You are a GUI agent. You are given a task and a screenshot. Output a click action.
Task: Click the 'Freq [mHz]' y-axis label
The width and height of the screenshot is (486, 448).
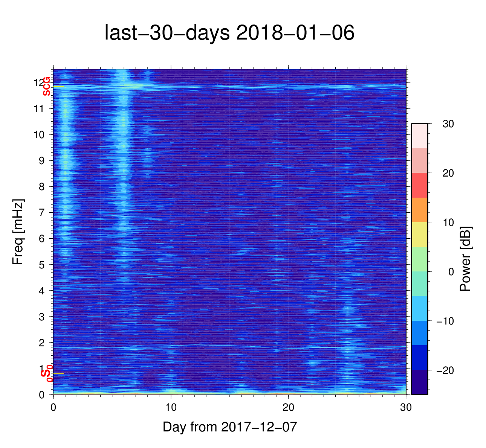18,232
